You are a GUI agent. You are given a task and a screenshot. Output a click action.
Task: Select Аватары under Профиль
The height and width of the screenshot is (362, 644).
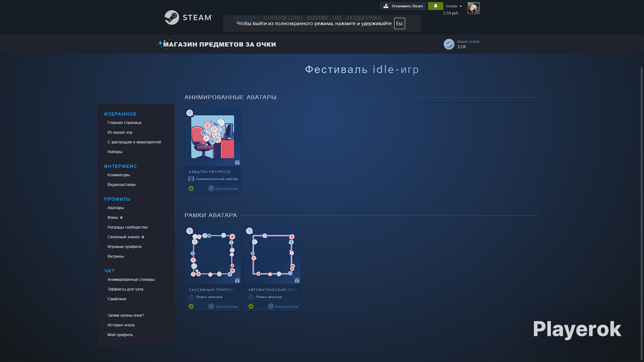pyautogui.click(x=116, y=208)
